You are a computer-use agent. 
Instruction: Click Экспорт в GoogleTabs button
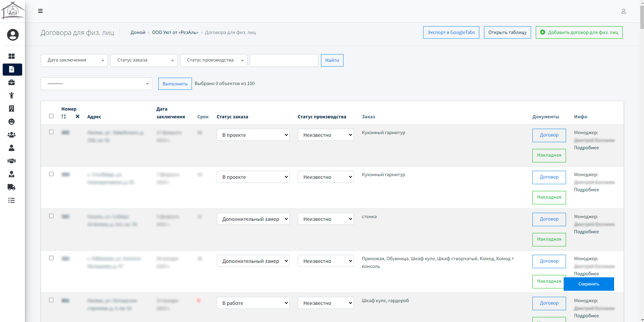[451, 33]
